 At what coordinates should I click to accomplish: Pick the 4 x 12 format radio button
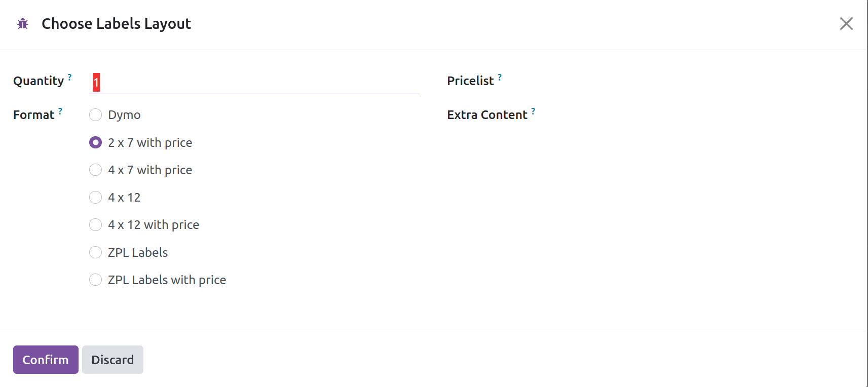pos(96,198)
